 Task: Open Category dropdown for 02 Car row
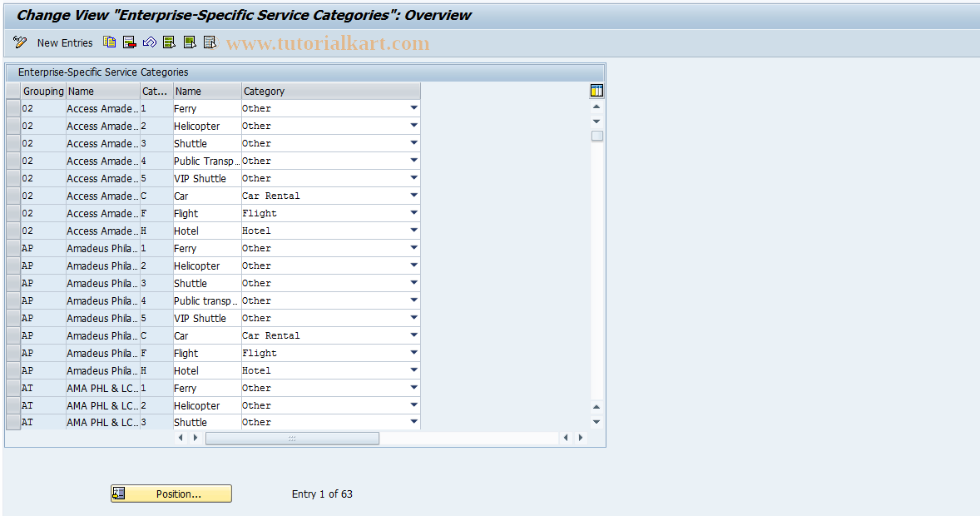point(413,196)
